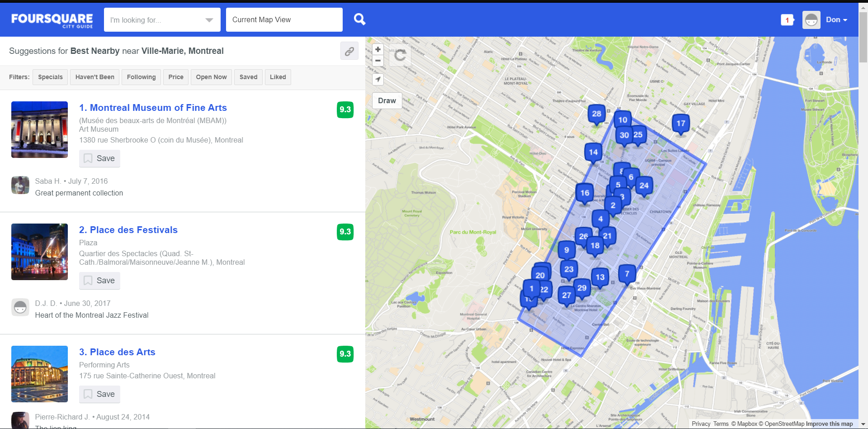This screenshot has width=868, height=429.
Task: Toggle the Saved filter
Action: 248,77
